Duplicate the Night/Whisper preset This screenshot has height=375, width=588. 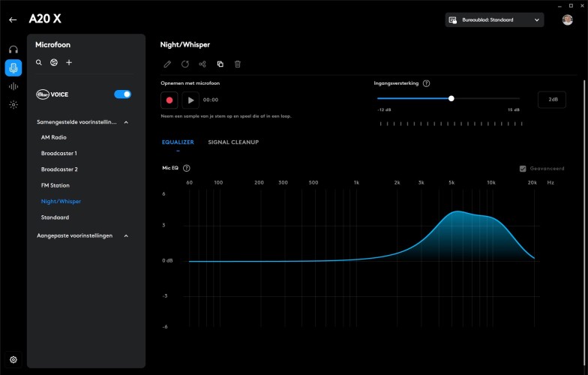tap(220, 64)
